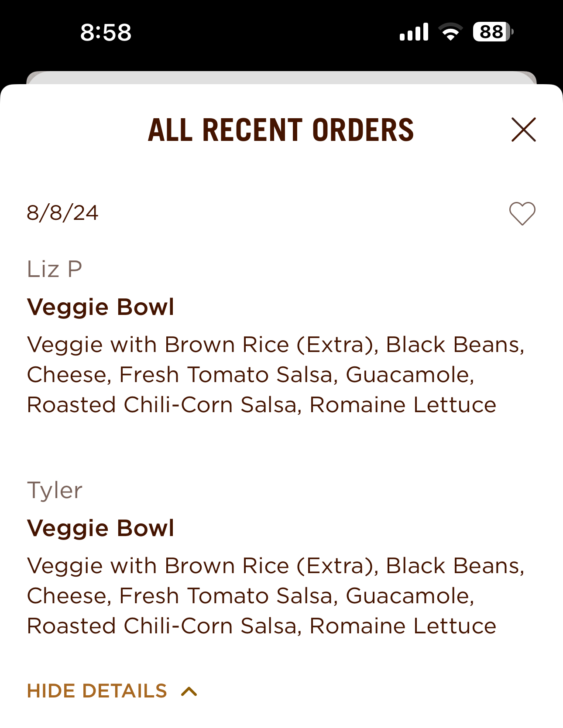Tap Tyler's Brown Rice (Extra) ingredient line
Screen dimensions: 563x728
(275, 566)
